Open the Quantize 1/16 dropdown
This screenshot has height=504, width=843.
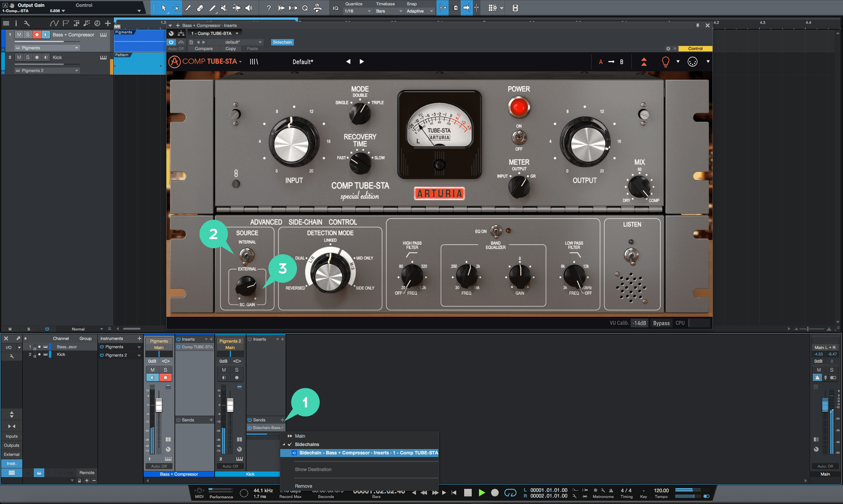click(358, 11)
